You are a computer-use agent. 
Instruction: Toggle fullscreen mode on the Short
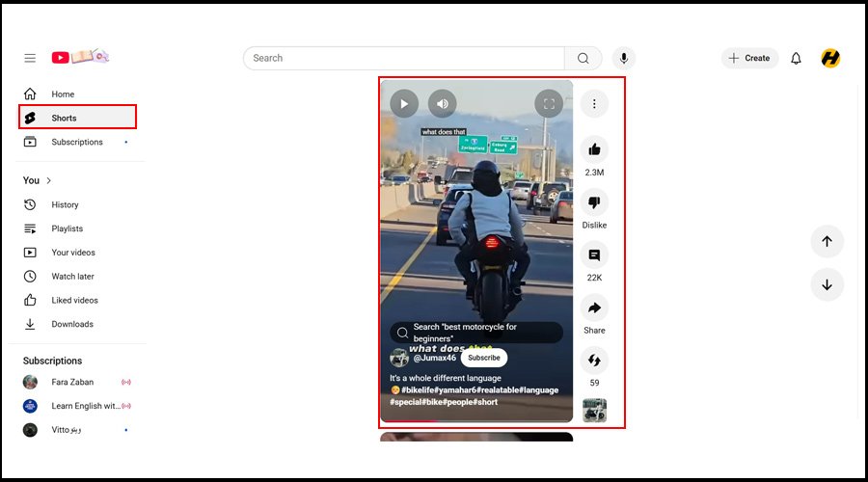548,103
